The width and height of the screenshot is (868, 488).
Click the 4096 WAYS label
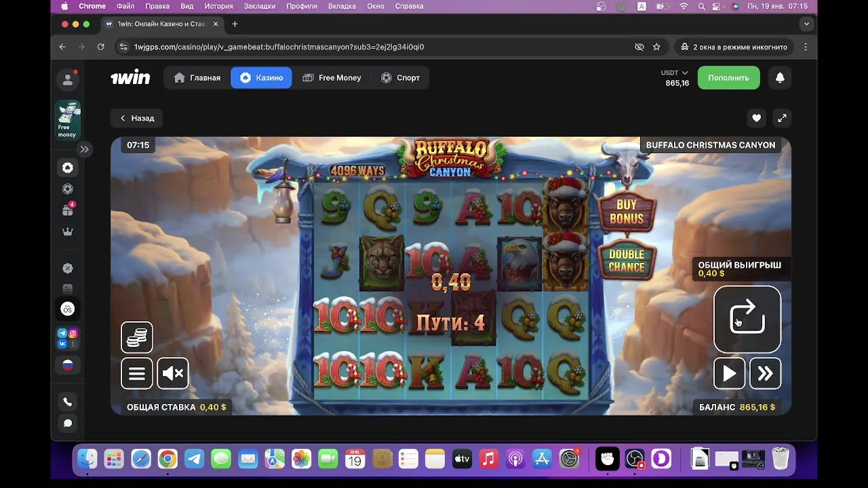(x=357, y=171)
